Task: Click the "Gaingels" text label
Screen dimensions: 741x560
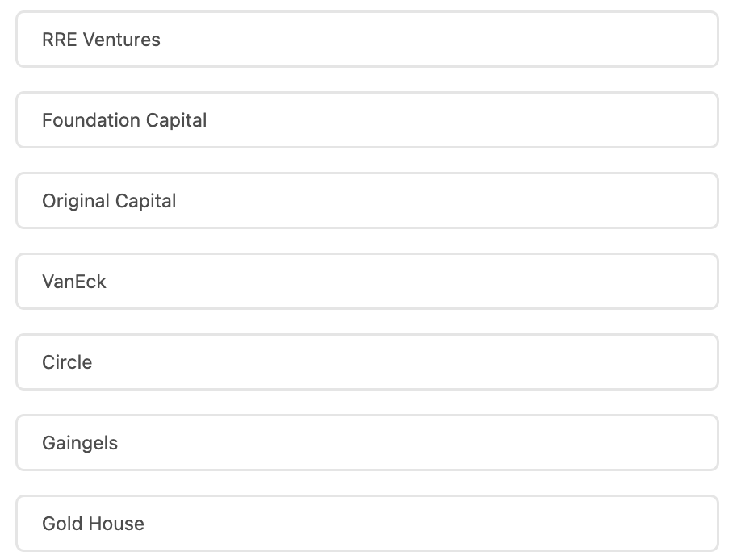Action: click(x=80, y=443)
